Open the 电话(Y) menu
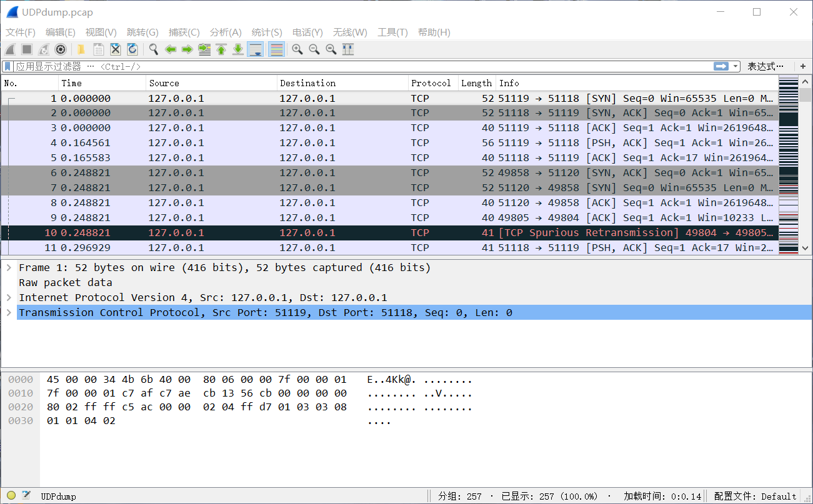Viewport: 813px width, 504px height. point(307,32)
